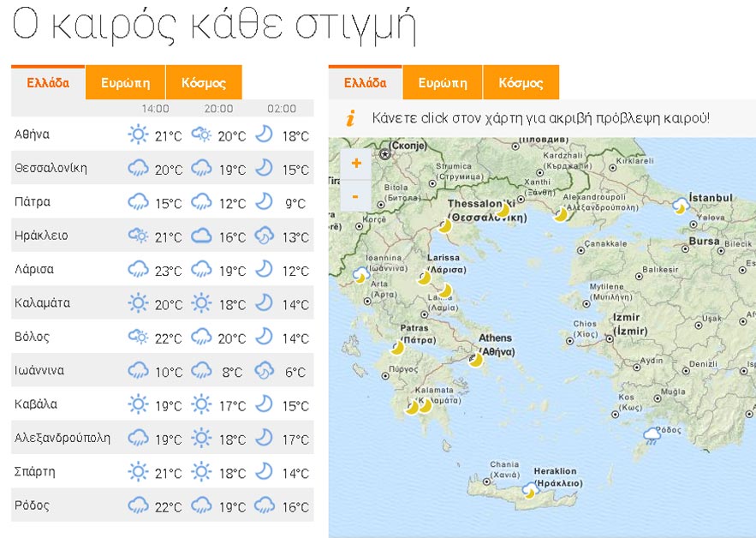756x538 pixels.
Task: Click the rain cloud icon for Θεσσαλονίκη 14:00
Action: coord(139,168)
